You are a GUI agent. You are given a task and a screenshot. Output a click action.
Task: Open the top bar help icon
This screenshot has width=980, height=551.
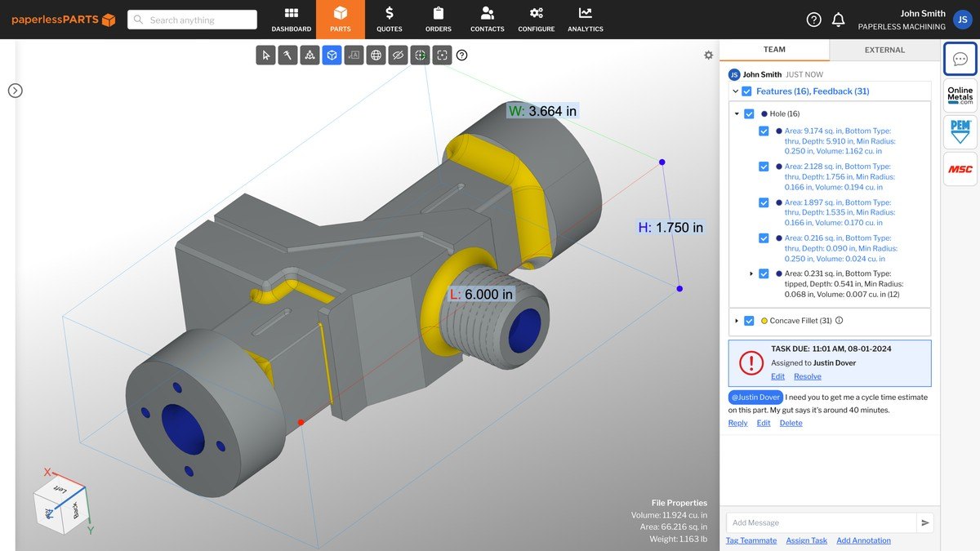coord(813,20)
